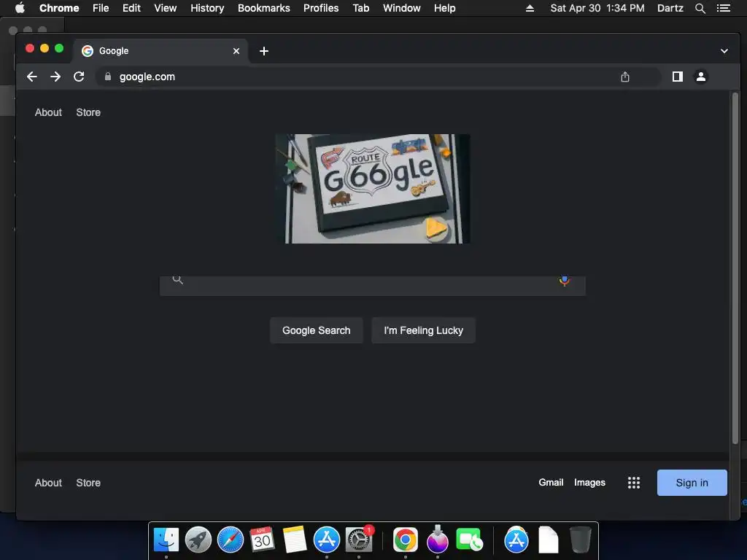Focus the Google search input field
The height and width of the screenshot is (560, 747).
click(x=371, y=286)
